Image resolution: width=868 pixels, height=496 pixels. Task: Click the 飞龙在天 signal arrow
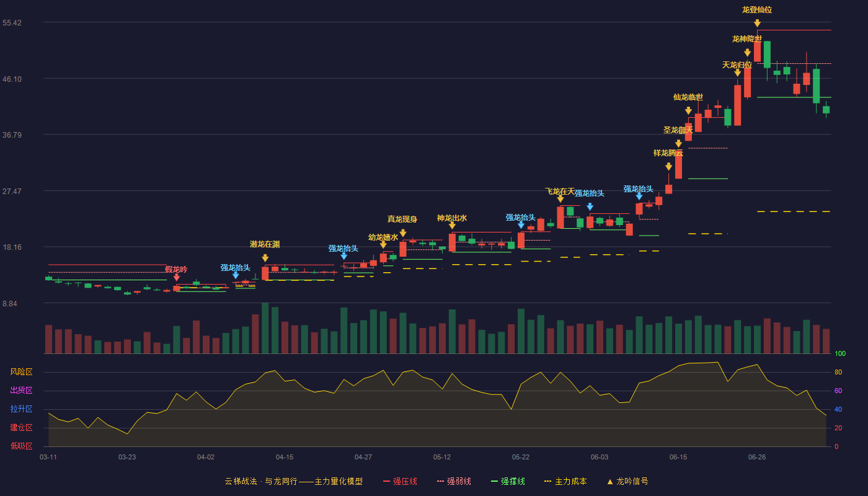pyautogui.click(x=560, y=199)
